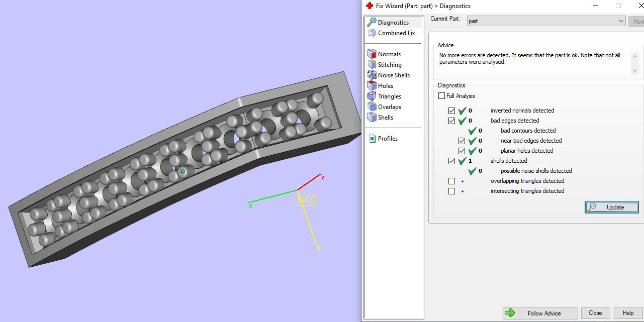
Task: Click 'bad contours detected' text
Action: pyautogui.click(x=528, y=131)
